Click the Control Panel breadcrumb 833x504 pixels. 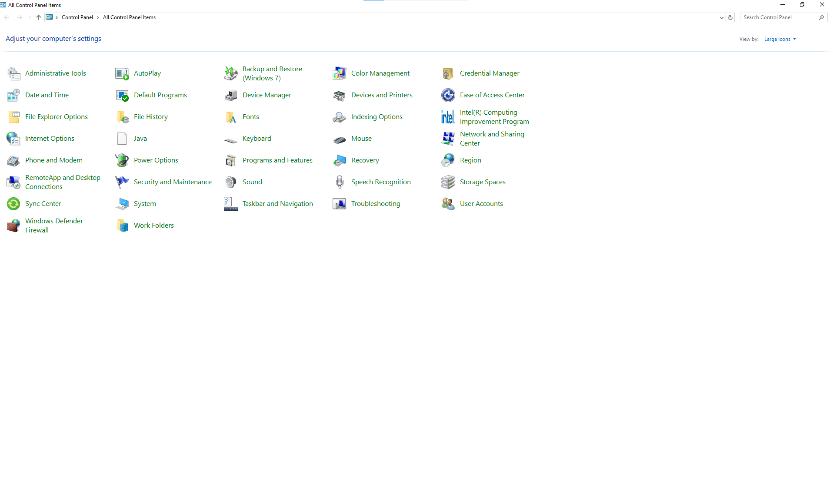pyautogui.click(x=77, y=17)
